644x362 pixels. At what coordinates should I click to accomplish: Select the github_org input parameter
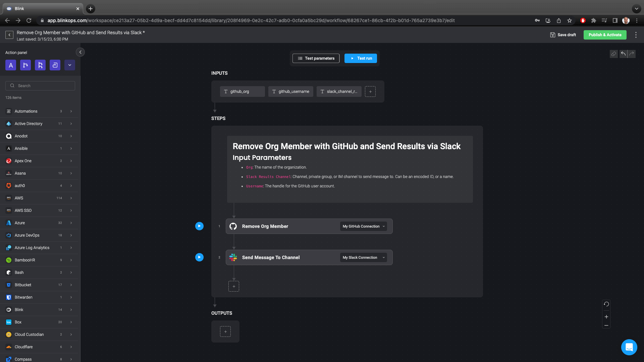243,92
